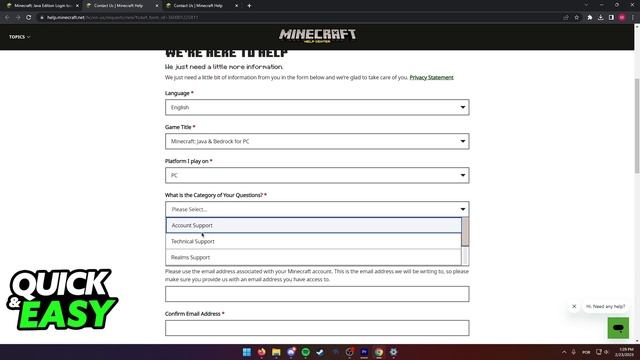Reload the page with browser refresh icon
Image resolution: width=640 pixels, height=360 pixels.
click(29, 18)
